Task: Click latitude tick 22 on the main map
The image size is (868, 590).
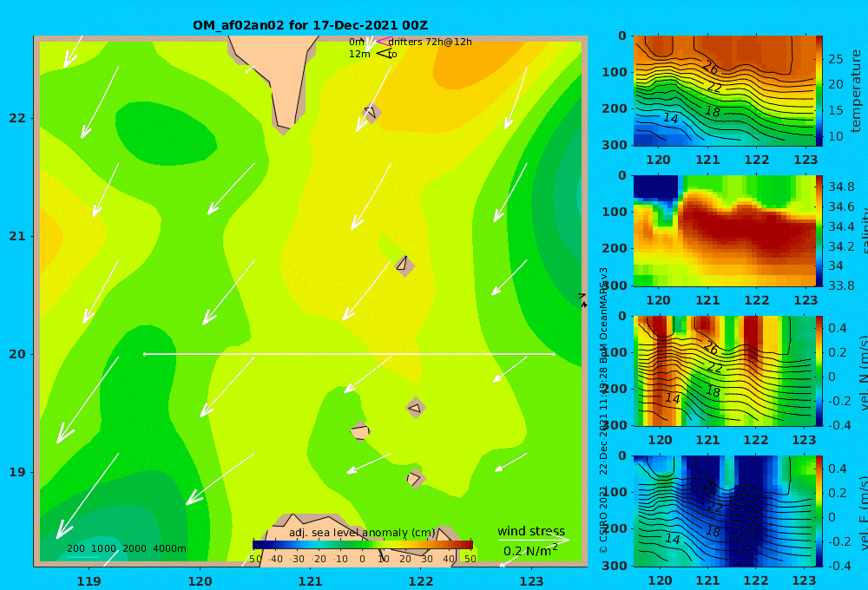Action: point(16,118)
